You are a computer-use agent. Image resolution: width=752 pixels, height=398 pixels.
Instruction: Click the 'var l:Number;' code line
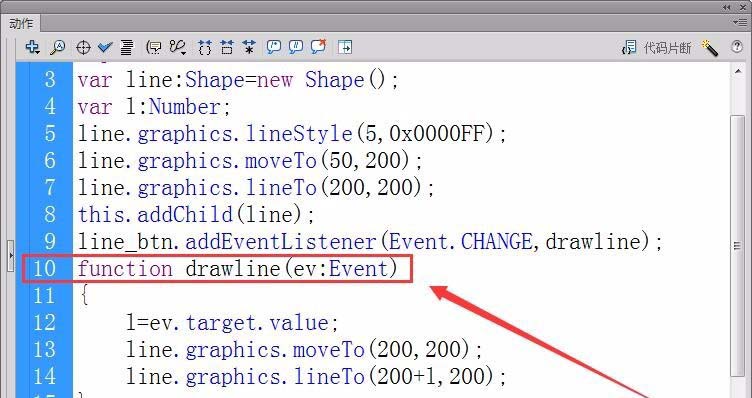click(x=154, y=106)
